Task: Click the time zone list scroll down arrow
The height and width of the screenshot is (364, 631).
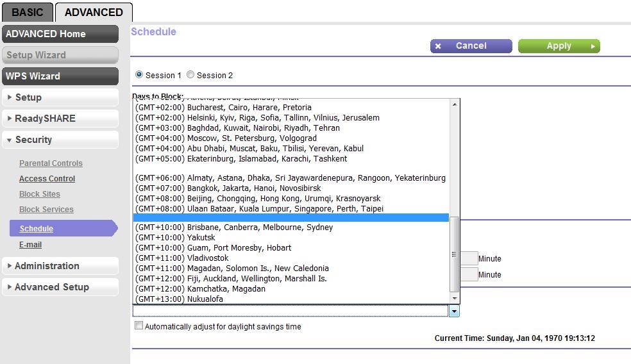Action: pos(455,299)
